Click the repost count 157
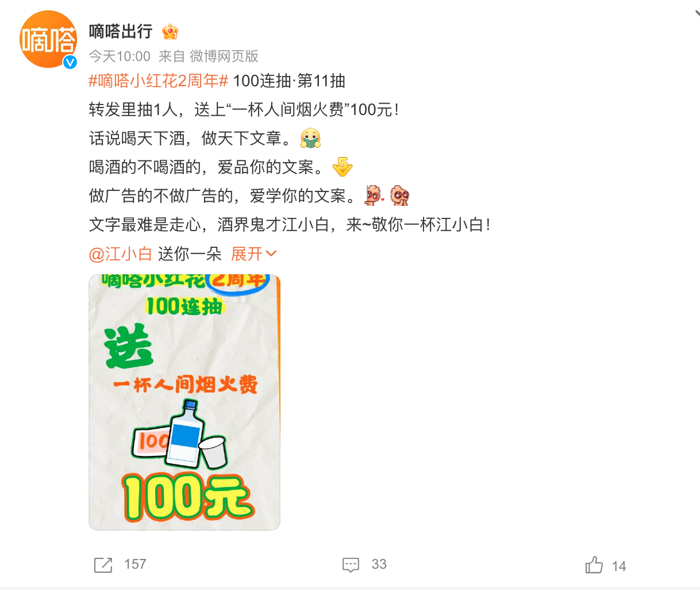 point(135,564)
